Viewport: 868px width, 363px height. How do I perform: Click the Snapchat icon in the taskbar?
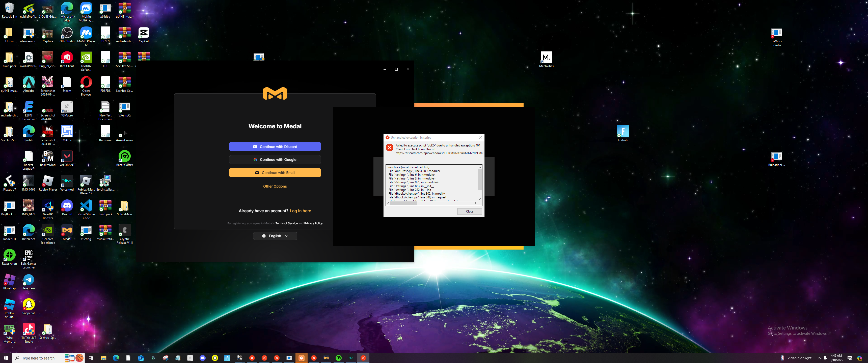point(215,358)
